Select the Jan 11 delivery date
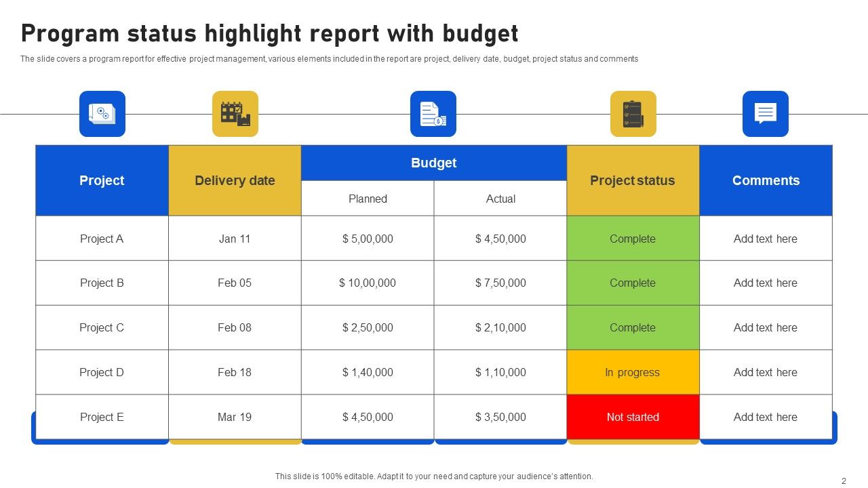This screenshot has width=868, height=488. pos(235,239)
